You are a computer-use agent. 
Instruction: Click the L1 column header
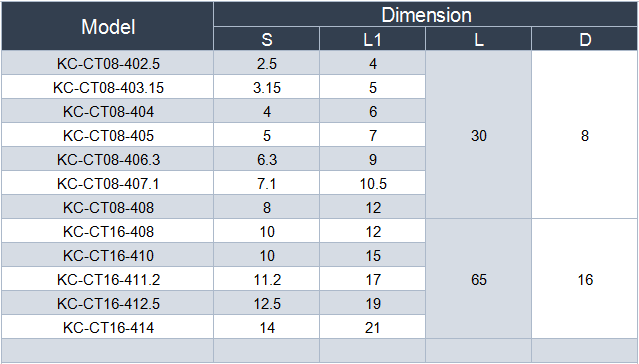coord(372,39)
